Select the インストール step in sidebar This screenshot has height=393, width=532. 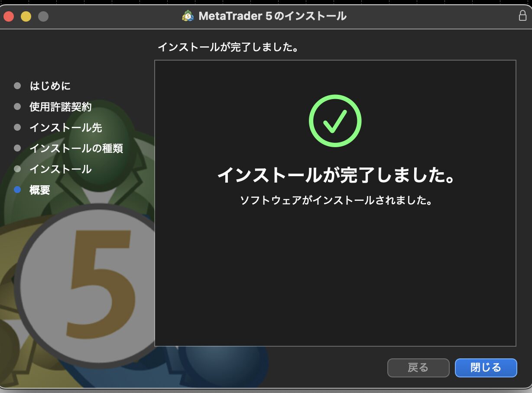tap(60, 169)
